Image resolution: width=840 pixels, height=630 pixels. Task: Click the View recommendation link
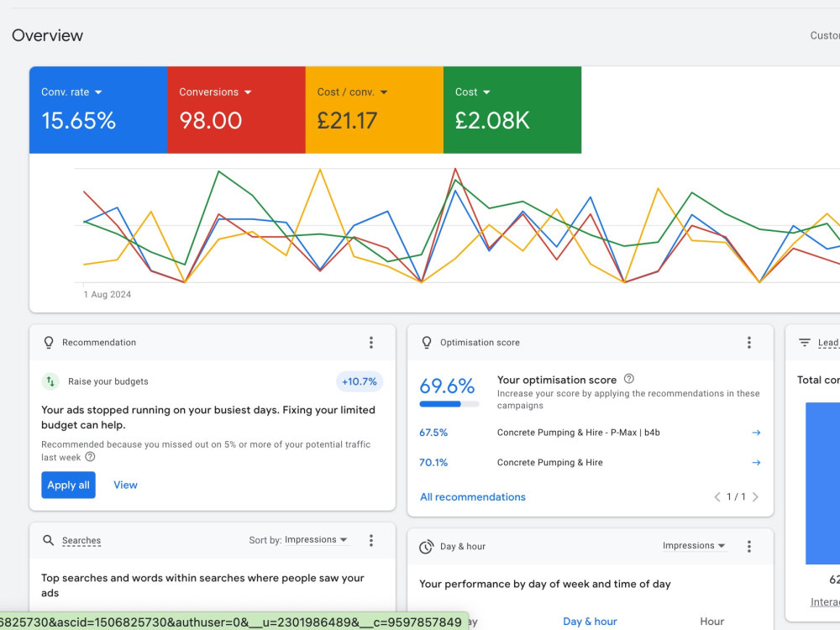point(125,485)
